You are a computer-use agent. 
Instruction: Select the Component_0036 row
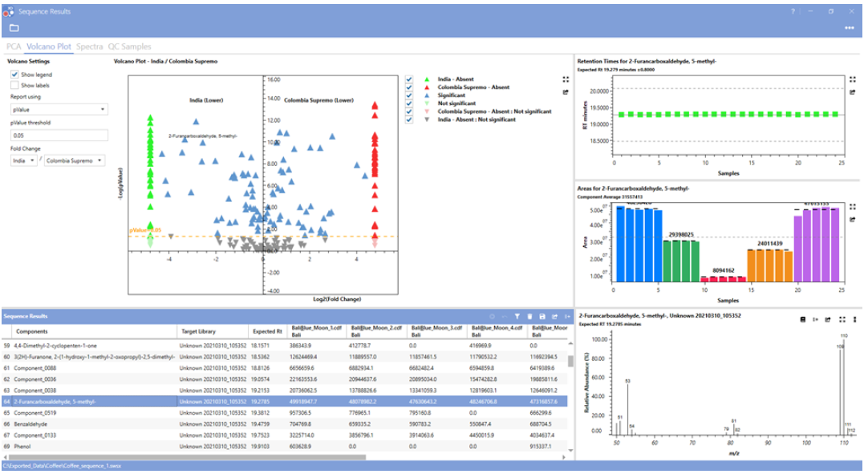point(285,379)
